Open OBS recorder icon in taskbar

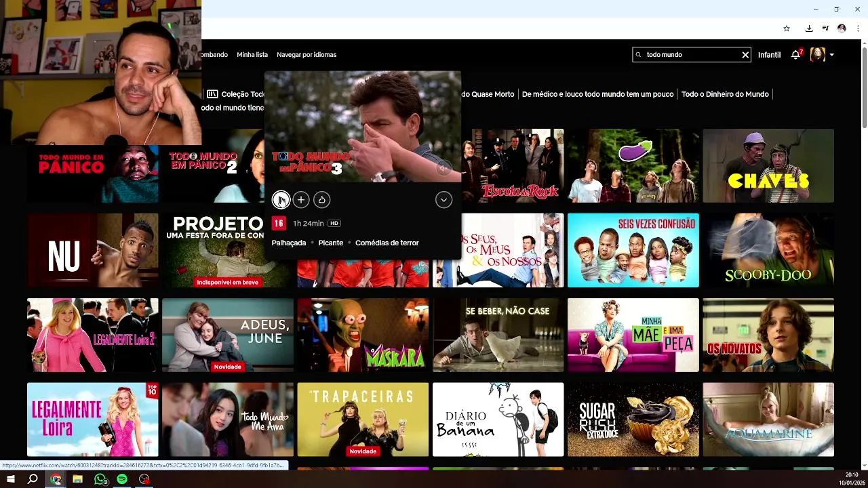coord(144,479)
